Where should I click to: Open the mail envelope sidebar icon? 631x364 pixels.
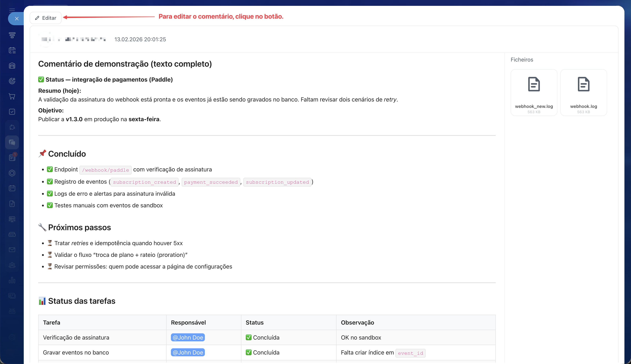pos(12,250)
